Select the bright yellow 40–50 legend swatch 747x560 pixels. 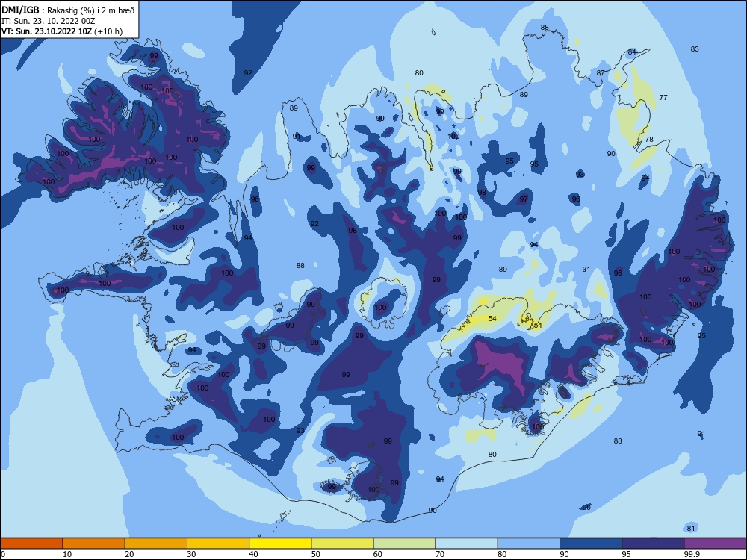(280, 544)
